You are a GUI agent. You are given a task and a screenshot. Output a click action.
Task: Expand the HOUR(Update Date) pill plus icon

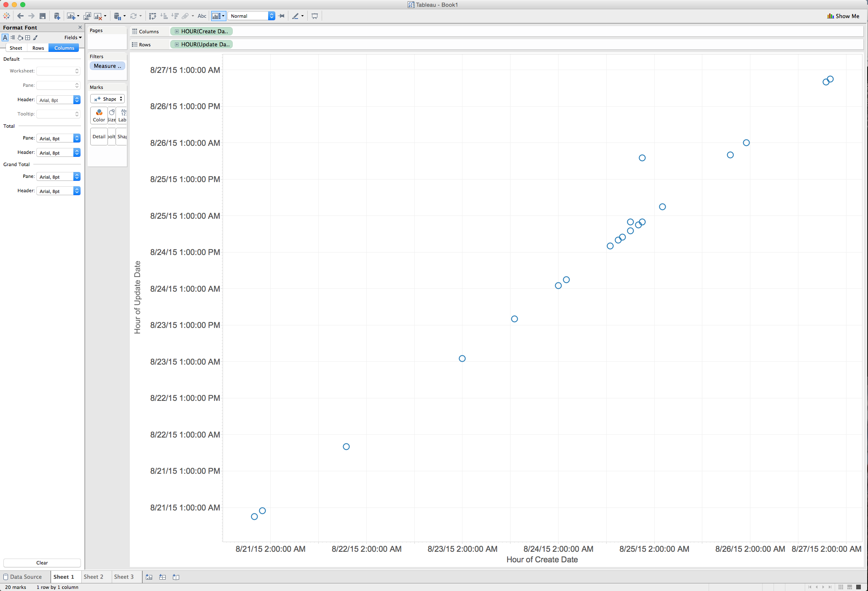click(x=177, y=44)
